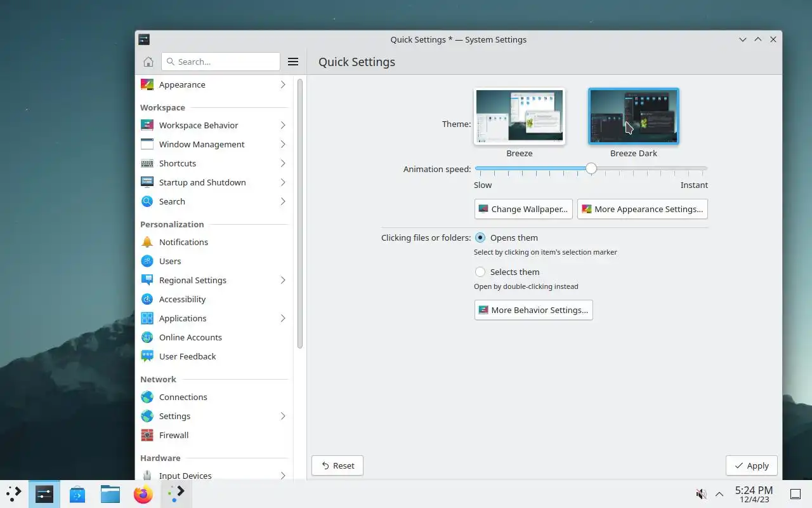Click the Search magnifier icon in sidebar list
Image resolution: width=812 pixels, height=508 pixels.
147,201
